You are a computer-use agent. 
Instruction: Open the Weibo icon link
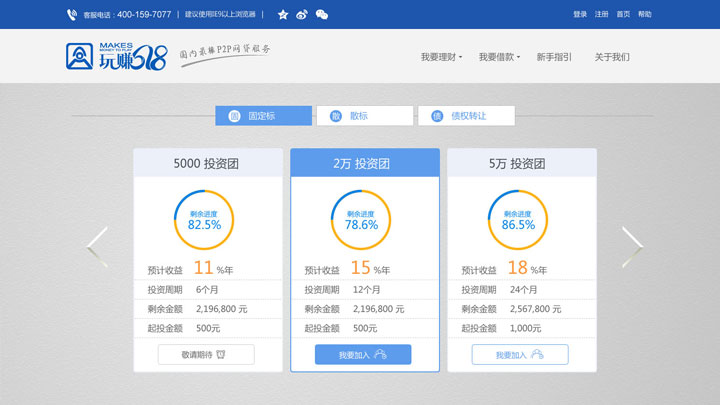pos(302,15)
